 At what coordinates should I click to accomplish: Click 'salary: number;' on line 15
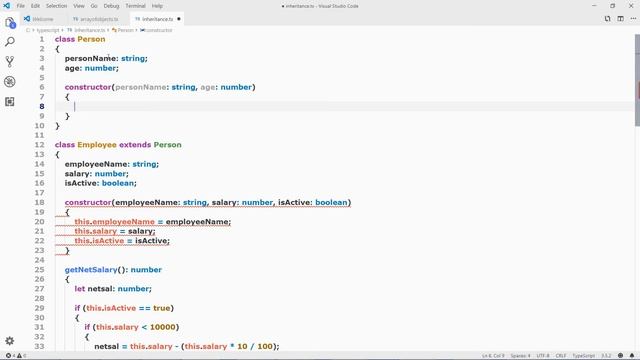point(96,174)
